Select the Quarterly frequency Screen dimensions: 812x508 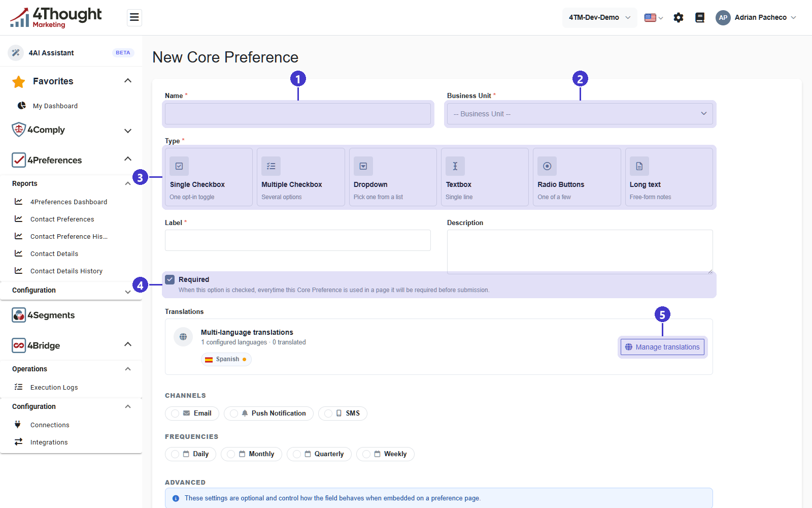[319, 454]
